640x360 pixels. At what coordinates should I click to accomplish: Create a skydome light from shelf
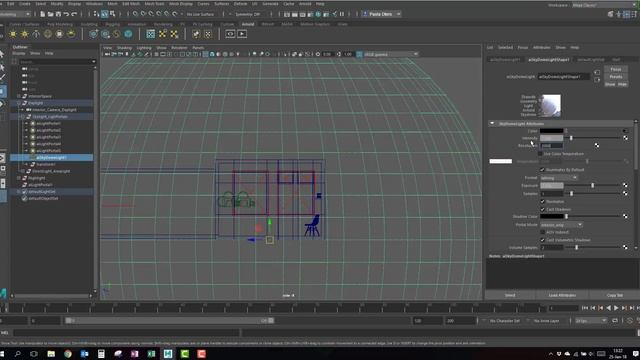[48, 34]
